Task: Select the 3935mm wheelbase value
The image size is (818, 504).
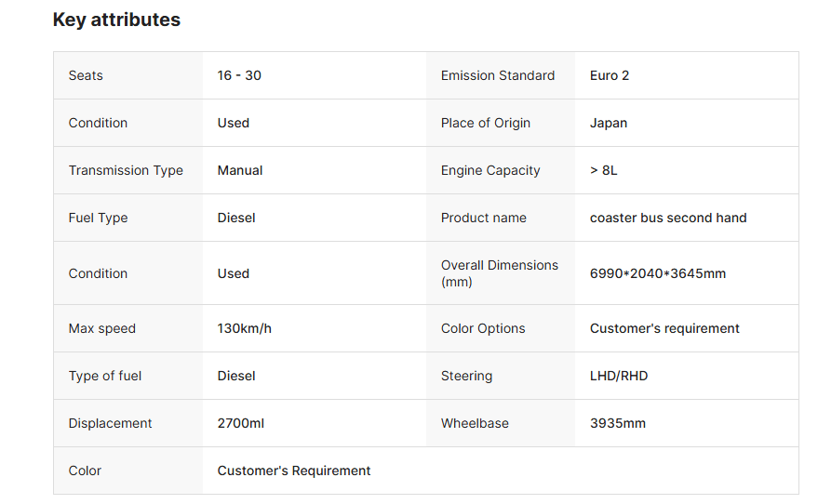Action: (618, 423)
